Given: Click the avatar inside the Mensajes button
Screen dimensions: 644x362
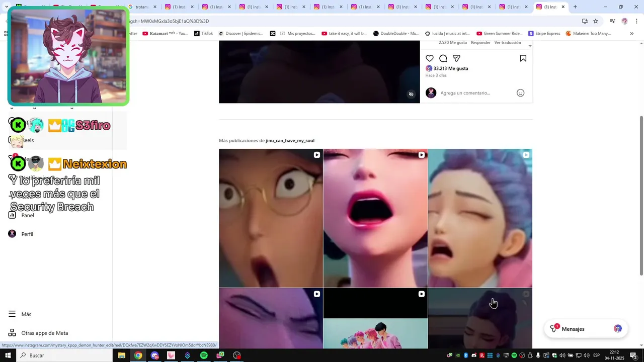Looking at the screenshot, I should click(618, 329).
